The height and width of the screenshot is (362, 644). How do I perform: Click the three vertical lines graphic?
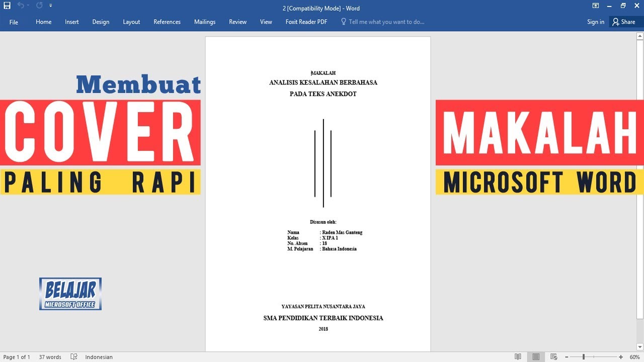coord(323,163)
